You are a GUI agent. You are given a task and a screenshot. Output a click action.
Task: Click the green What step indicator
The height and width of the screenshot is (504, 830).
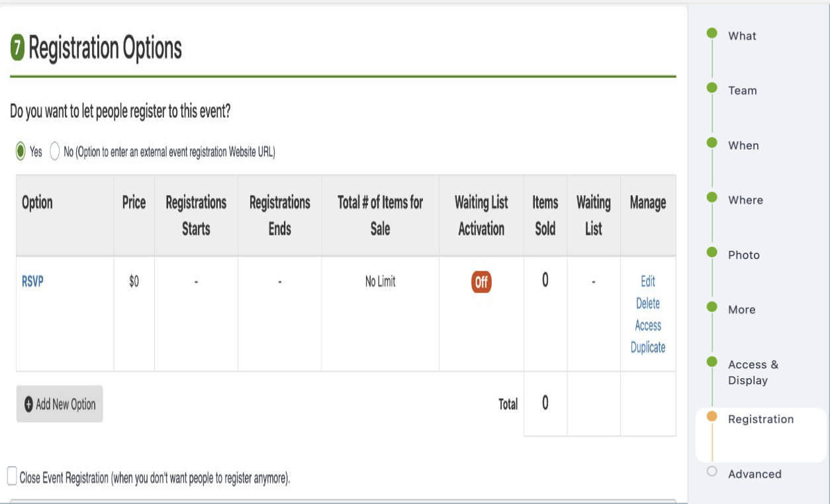[712, 36]
